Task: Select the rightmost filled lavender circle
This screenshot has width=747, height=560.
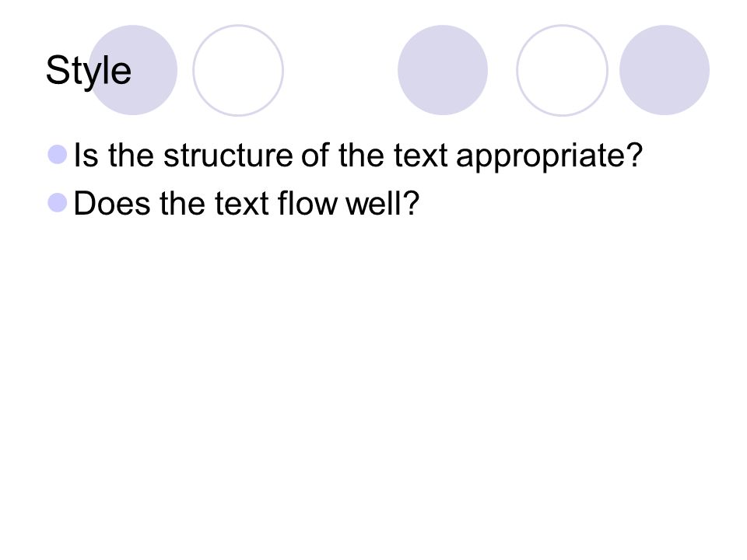Action: coord(665,70)
